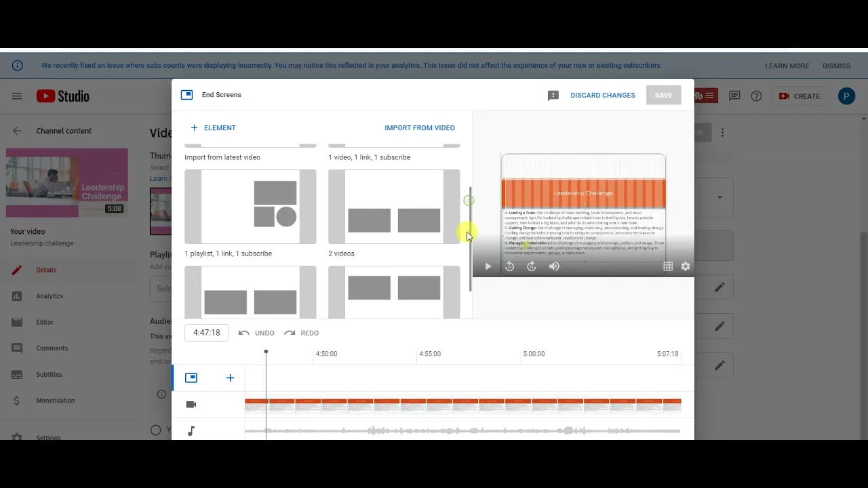Click IMPORT FROM VIDEO

point(420,127)
